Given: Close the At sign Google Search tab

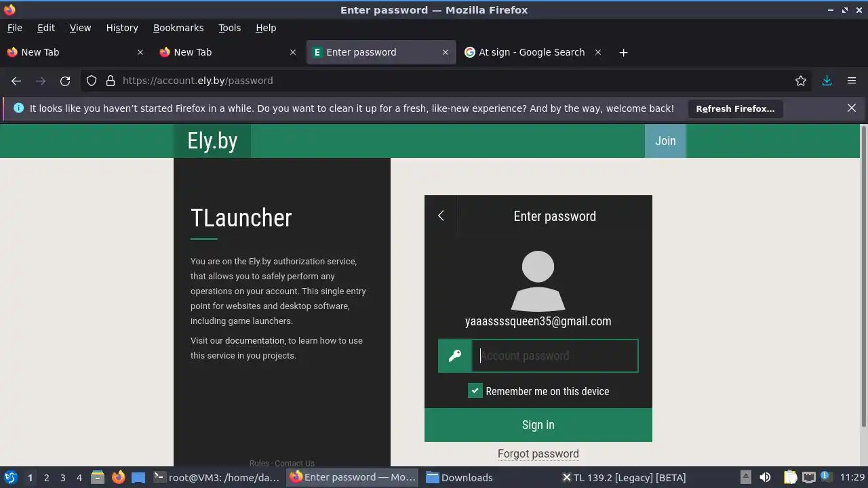Looking at the screenshot, I should point(598,52).
